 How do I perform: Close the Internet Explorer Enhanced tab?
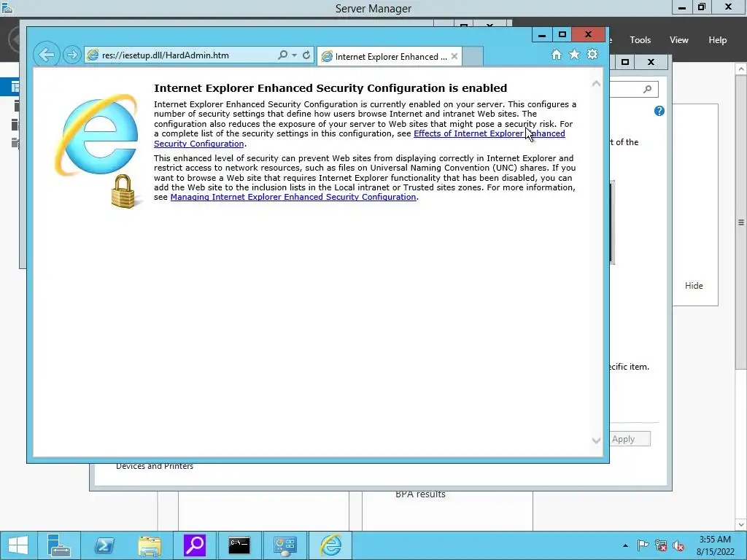[454, 56]
